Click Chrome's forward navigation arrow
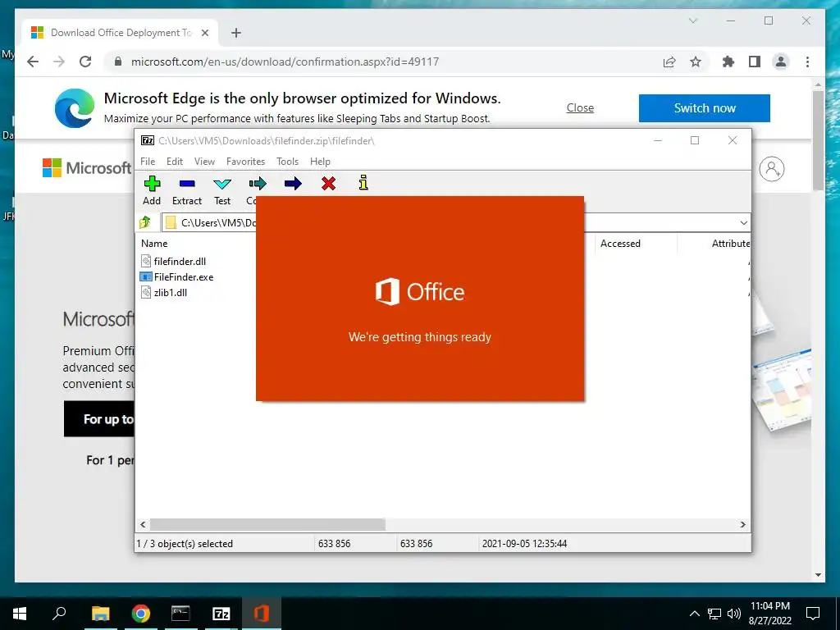 59,62
